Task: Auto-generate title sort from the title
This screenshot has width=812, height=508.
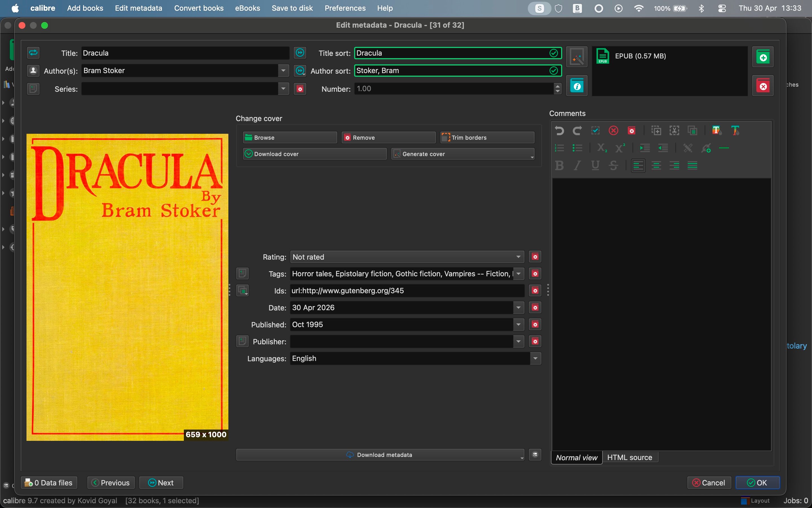Action: click(300, 53)
